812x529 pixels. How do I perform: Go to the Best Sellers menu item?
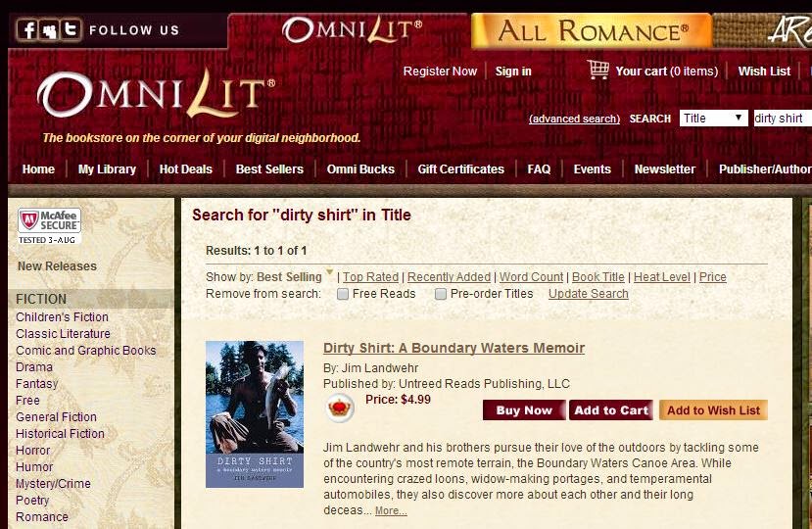click(x=269, y=169)
